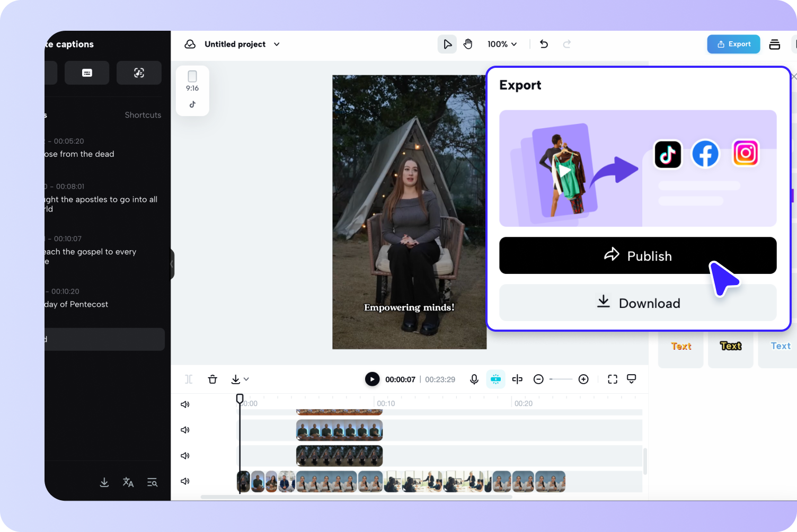Adjust the timeline zoom slider
797x532 pixels.
[x=561, y=379]
